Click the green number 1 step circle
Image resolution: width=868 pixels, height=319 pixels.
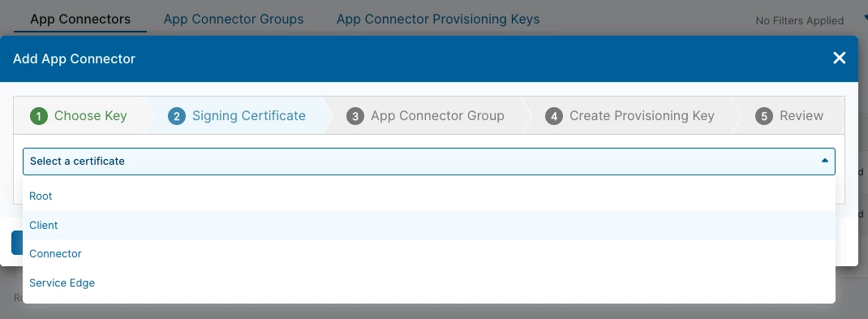click(x=39, y=116)
